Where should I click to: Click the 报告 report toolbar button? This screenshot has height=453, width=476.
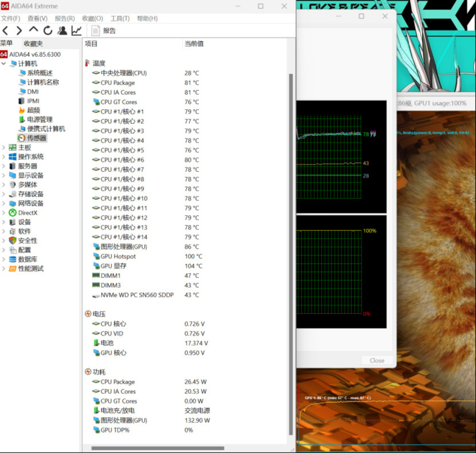pos(104,31)
